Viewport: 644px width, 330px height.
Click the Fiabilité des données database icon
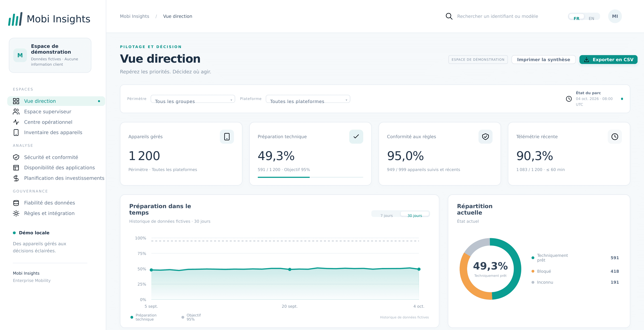[x=16, y=203]
